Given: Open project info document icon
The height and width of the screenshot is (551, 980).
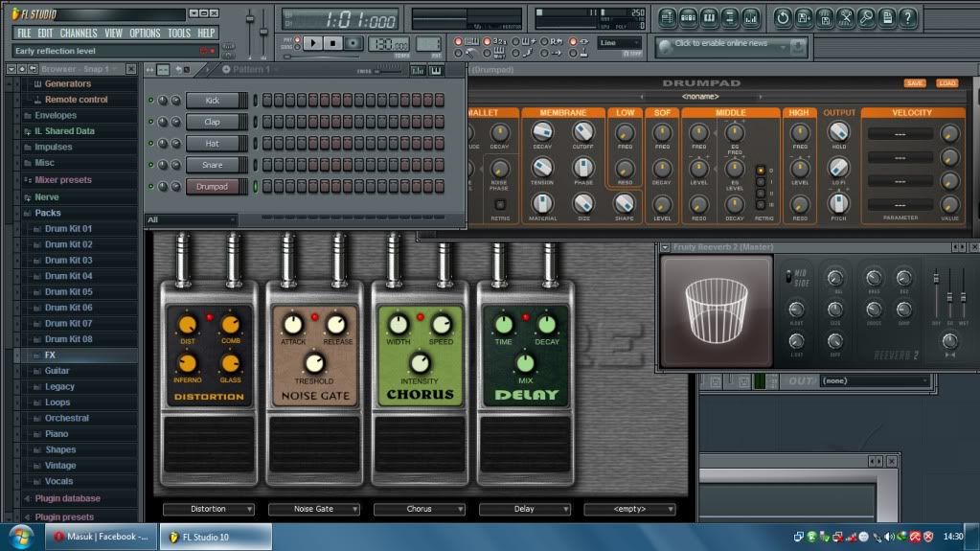Looking at the screenshot, I should click(887, 18).
